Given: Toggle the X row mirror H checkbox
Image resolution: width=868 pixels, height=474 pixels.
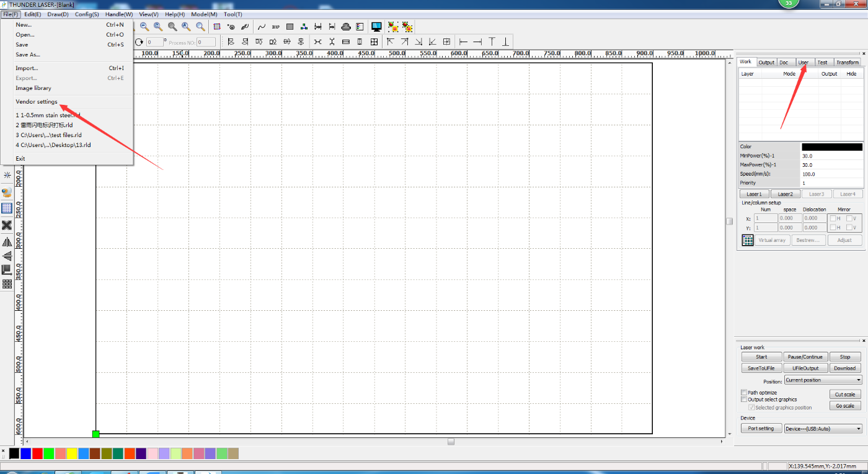Looking at the screenshot, I should click(833, 218).
